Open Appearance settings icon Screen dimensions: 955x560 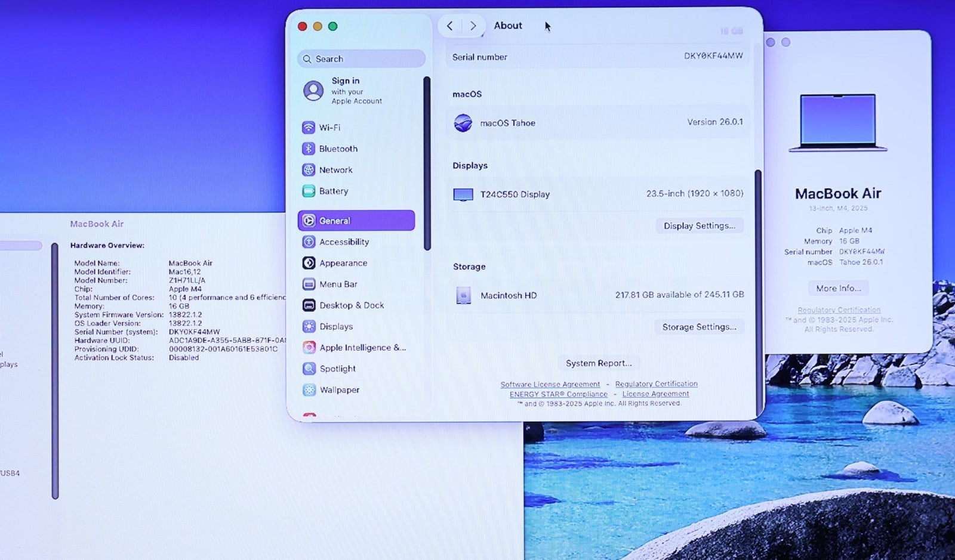(x=309, y=263)
